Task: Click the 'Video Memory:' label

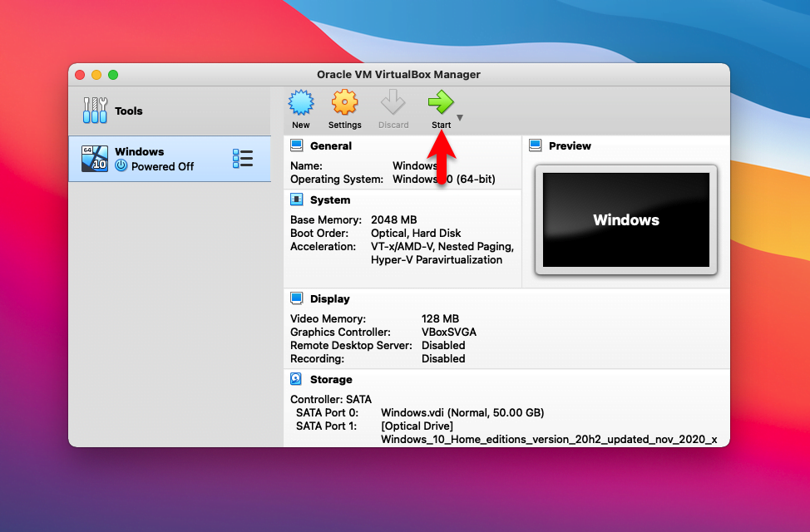Action: pyautogui.click(x=328, y=319)
